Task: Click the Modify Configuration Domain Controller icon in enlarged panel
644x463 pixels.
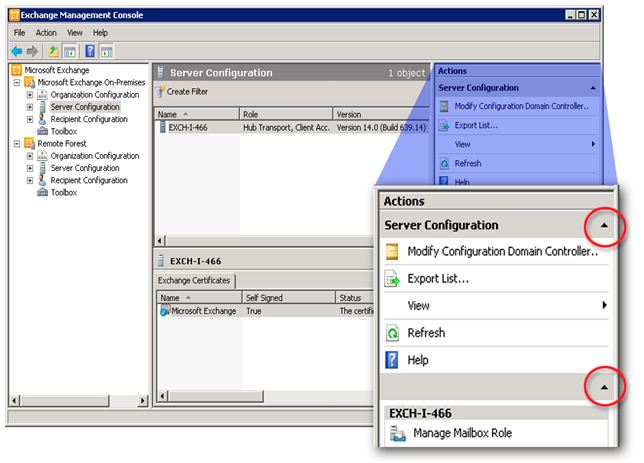Action: coord(392,251)
